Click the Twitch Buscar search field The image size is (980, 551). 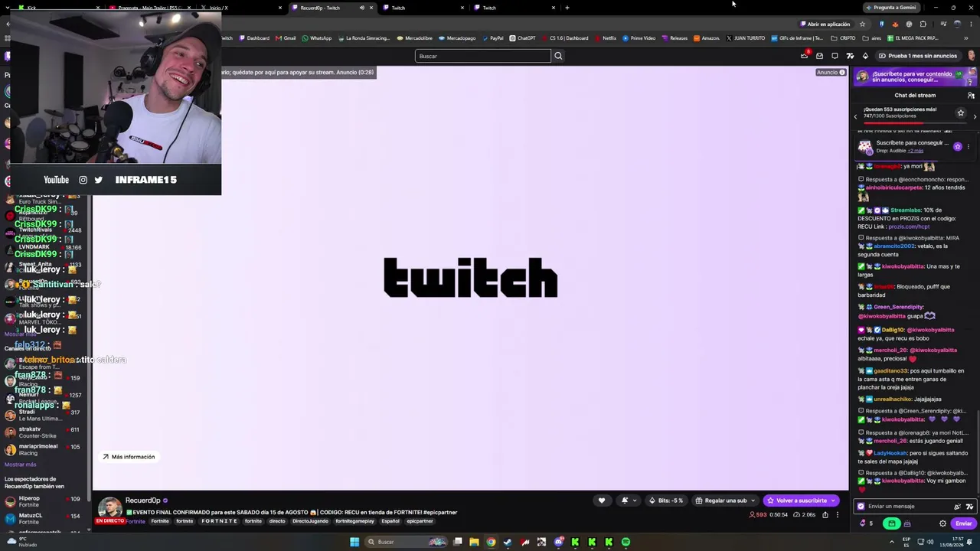pos(483,56)
